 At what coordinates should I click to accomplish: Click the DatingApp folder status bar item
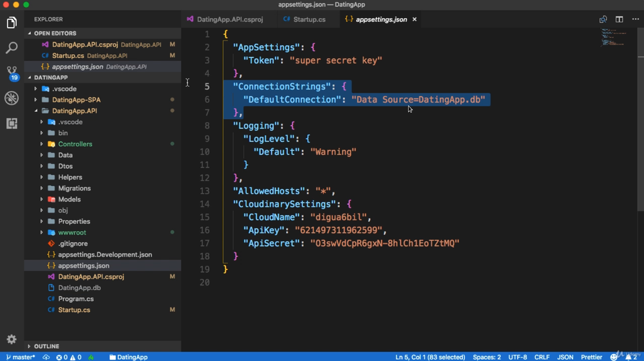point(128,357)
